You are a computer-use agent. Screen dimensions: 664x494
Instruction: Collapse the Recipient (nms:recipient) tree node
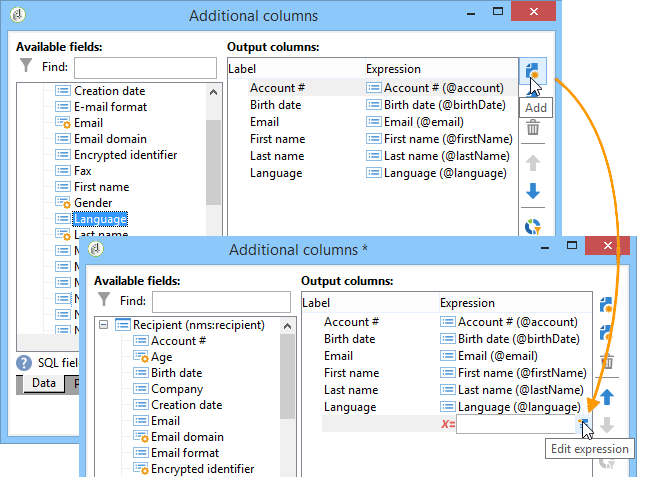click(x=103, y=325)
